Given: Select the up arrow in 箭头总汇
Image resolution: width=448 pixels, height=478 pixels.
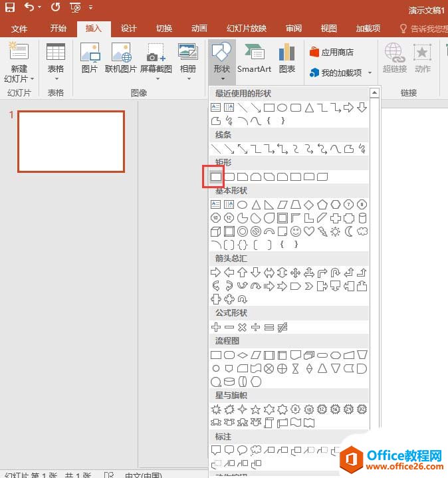Looking at the screenshot, I should (243, 272).
